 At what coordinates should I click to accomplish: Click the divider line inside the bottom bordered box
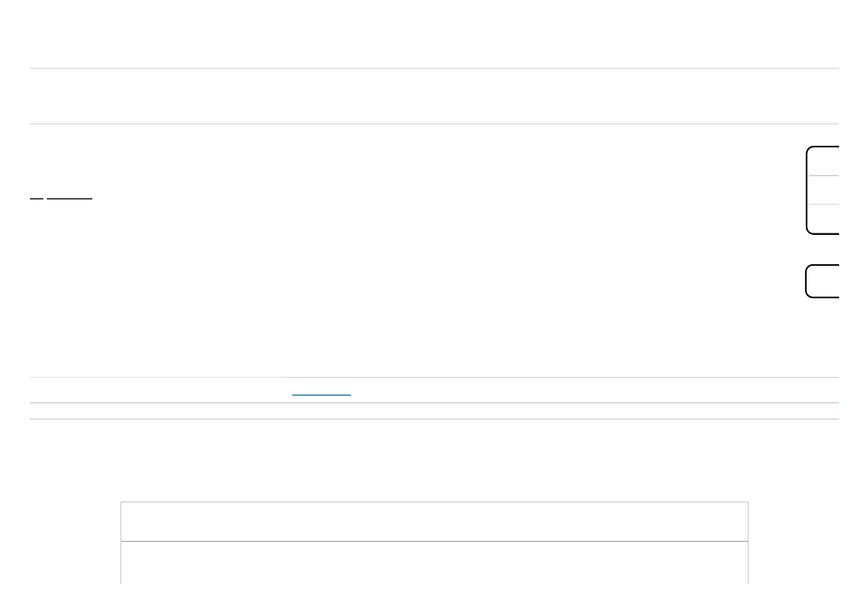pos(434,541)
